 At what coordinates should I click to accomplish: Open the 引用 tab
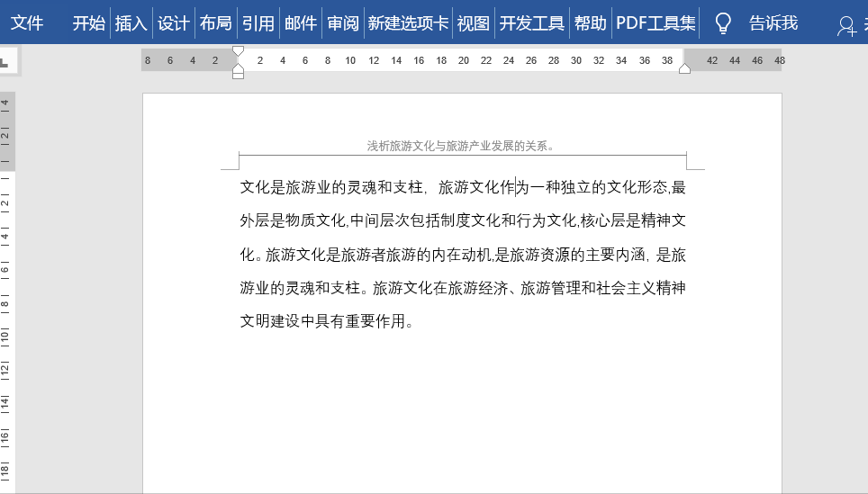tap(258, 22)
